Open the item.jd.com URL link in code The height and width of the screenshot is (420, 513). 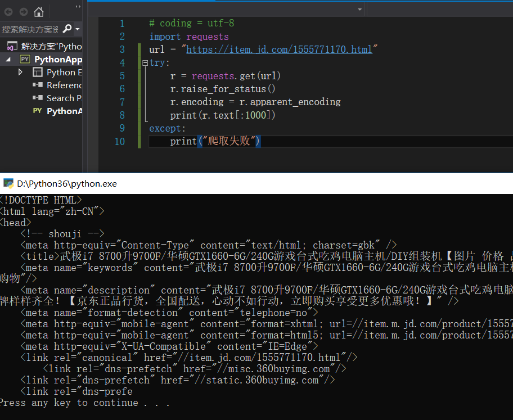coord(279,49)
